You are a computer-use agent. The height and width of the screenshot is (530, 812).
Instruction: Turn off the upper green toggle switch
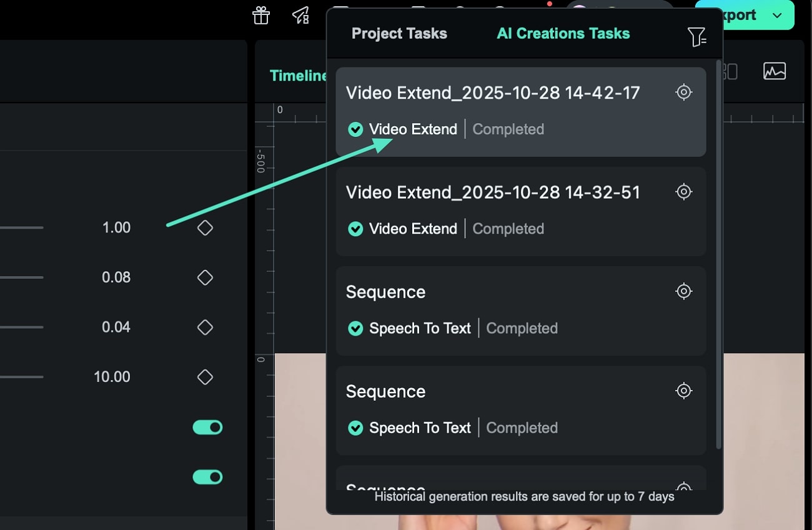[207, 427]
